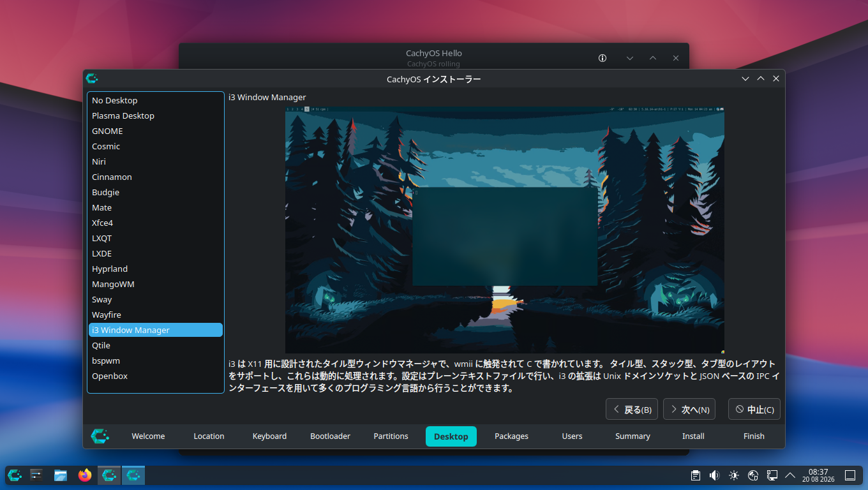This screenshot has height=490, width=868.
Task: Select the Niri entry
Action: 156,161
